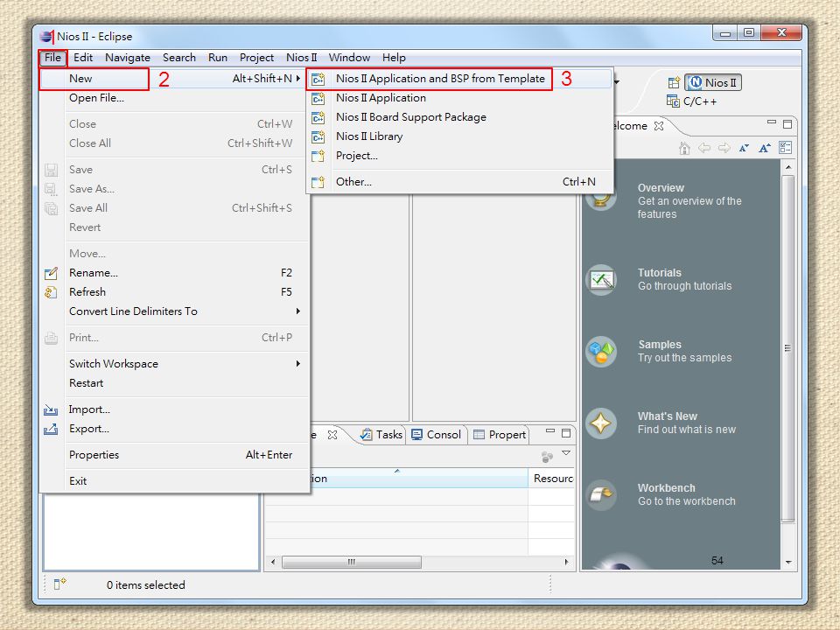
Task: Switch to the Nios II perspective
Action: [x=713, y=82]
